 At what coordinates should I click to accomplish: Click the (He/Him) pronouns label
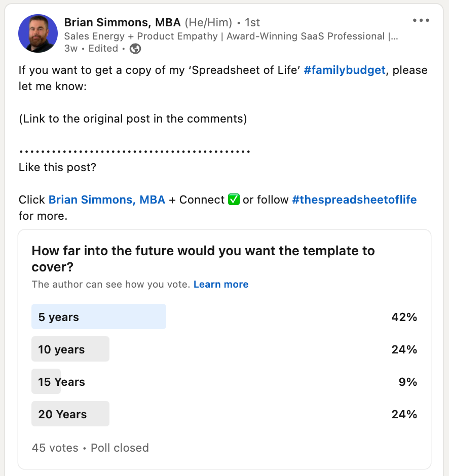[208, 23]
